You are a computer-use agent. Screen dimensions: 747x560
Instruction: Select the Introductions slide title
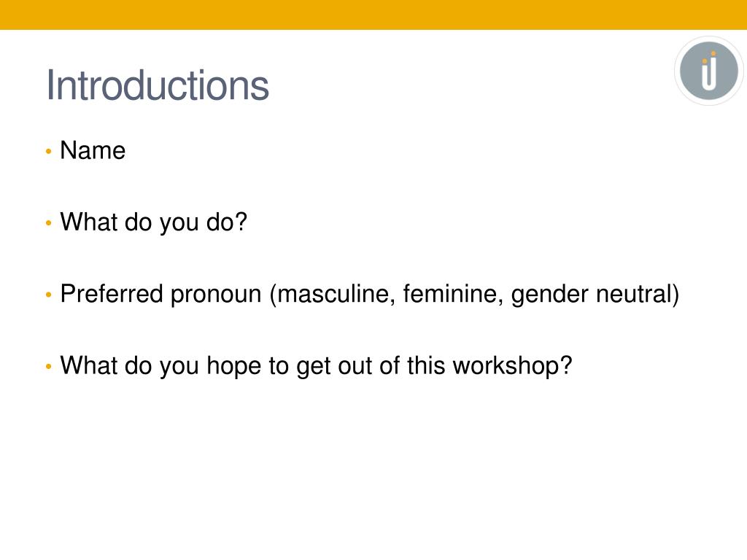pos(158,85)
